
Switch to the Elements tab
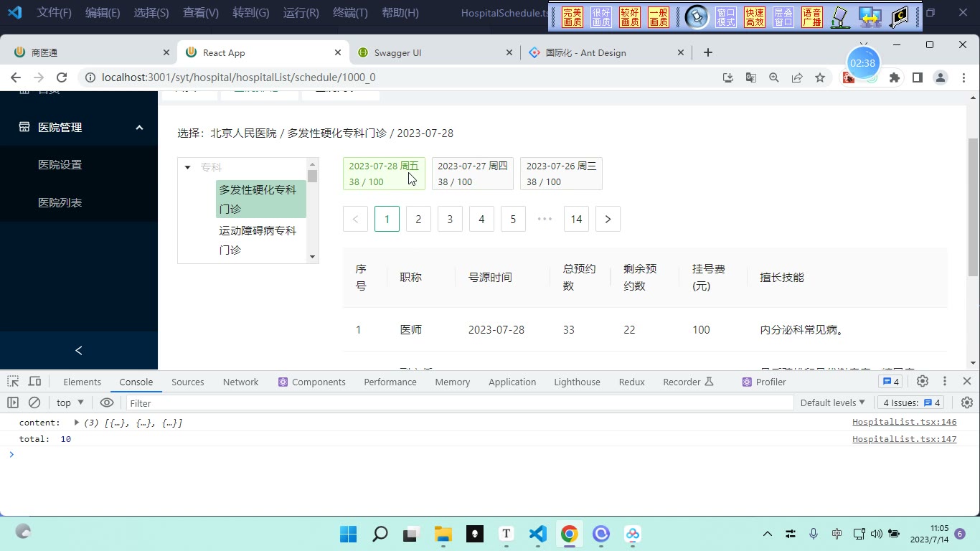(82, 382)
